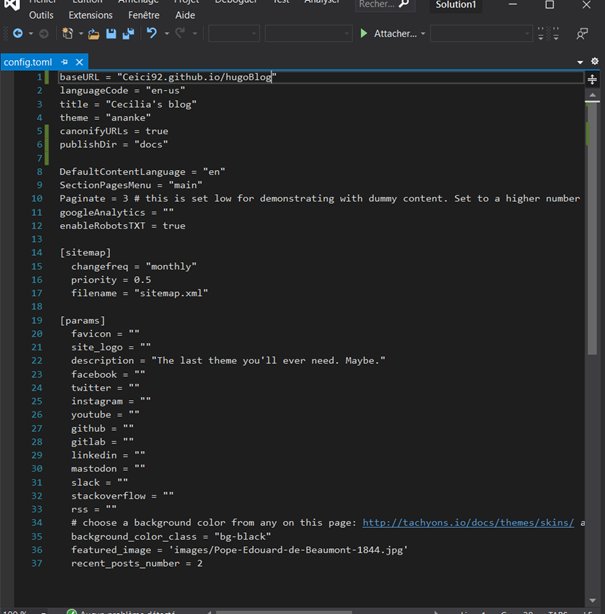Save the file with the floppy icon
The width and height of the screenshot is (605, 614).
pyautogui.click(x=111, y=34)
